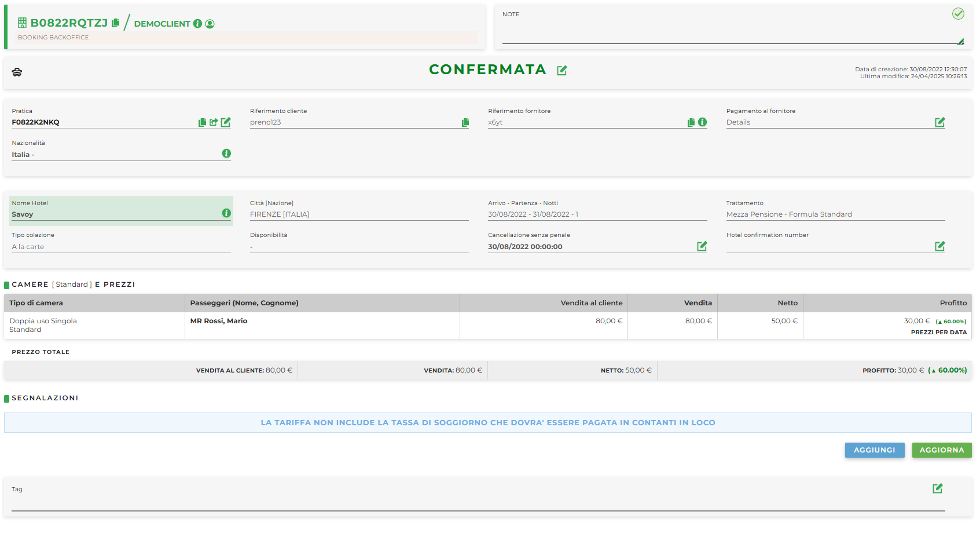Show info for Riferimento fornitore
The image size is (980, 533).
pos(702,122)
